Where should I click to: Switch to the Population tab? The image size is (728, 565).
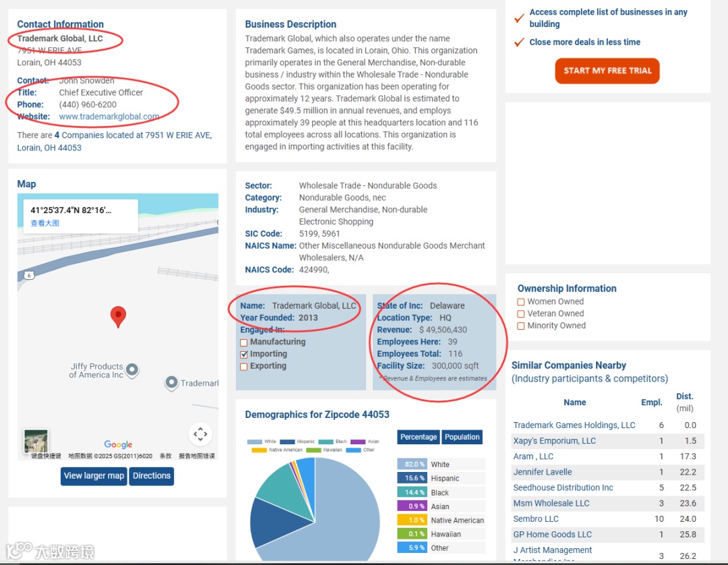coord(462,437)
